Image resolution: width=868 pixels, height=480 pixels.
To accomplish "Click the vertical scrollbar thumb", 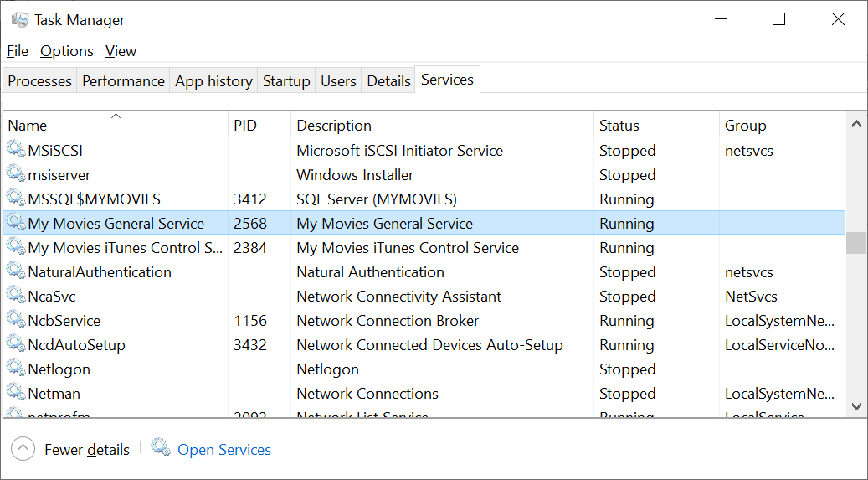I will 856,243.
